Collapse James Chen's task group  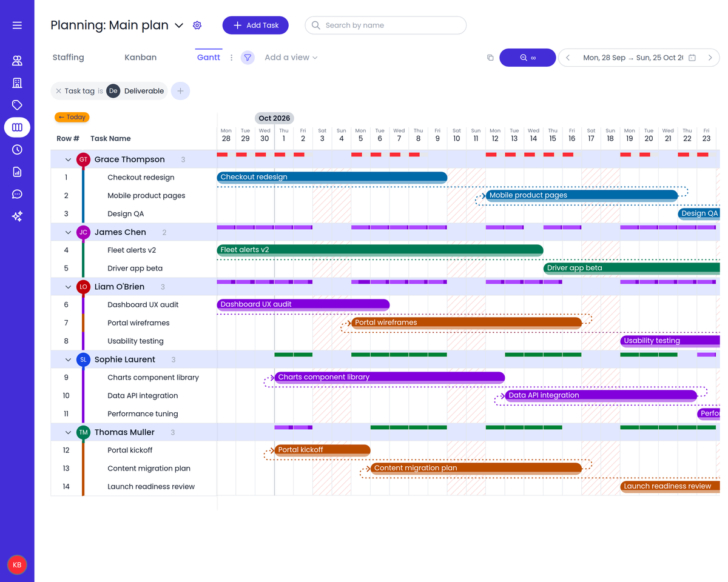69,232
